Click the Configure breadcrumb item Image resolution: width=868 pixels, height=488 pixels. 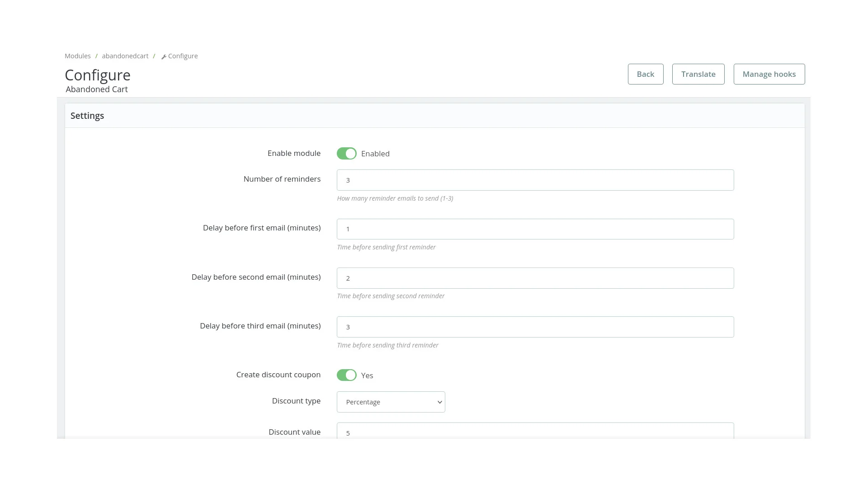point(183,56)
